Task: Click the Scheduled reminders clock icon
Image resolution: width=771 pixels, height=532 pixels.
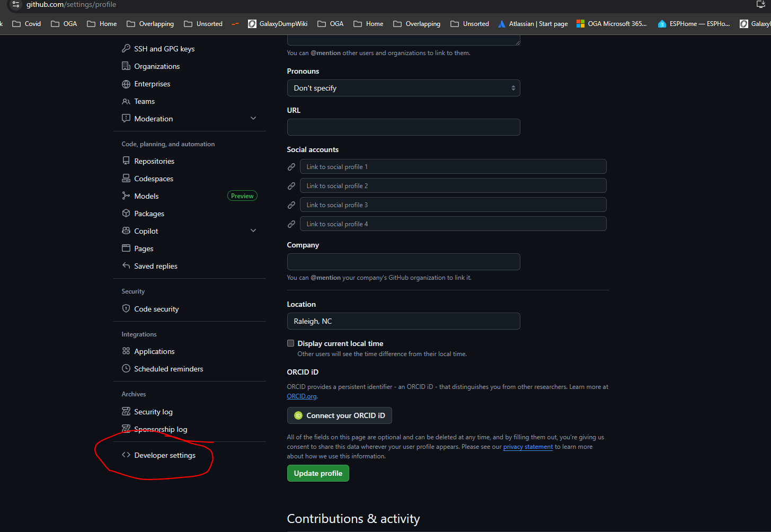Action: click(x=126, y=369)
